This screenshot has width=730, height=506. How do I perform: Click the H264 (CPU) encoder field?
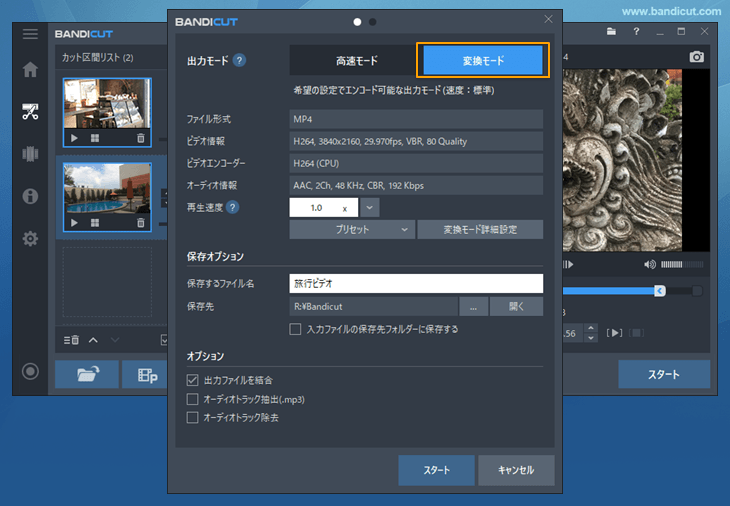click(x=416, y=163)
